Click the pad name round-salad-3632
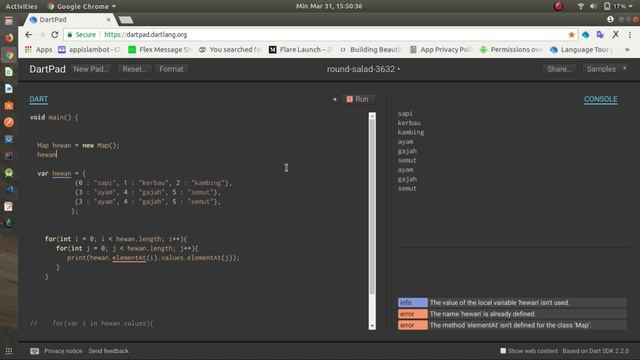The height and width of the screenshot is (360, 640). point(361,69)
